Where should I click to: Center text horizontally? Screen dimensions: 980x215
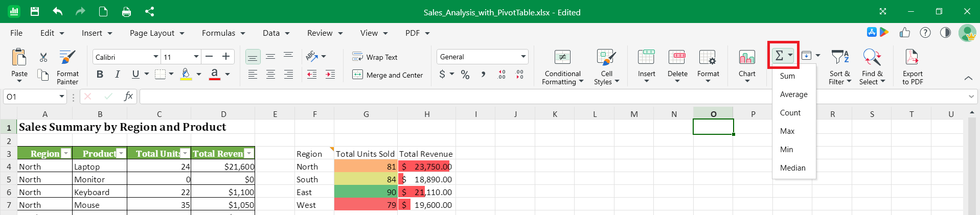tap(270, 75)
